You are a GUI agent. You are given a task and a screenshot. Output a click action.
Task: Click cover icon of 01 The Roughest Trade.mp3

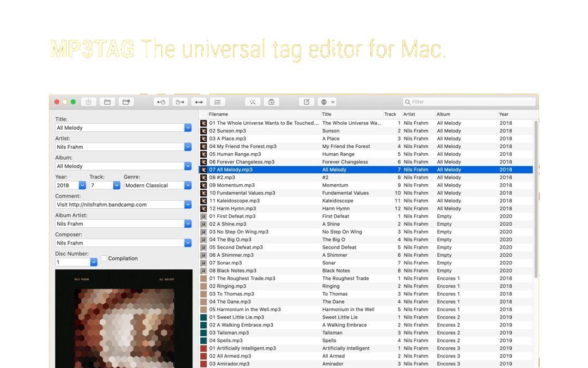(x=204, y=278)
